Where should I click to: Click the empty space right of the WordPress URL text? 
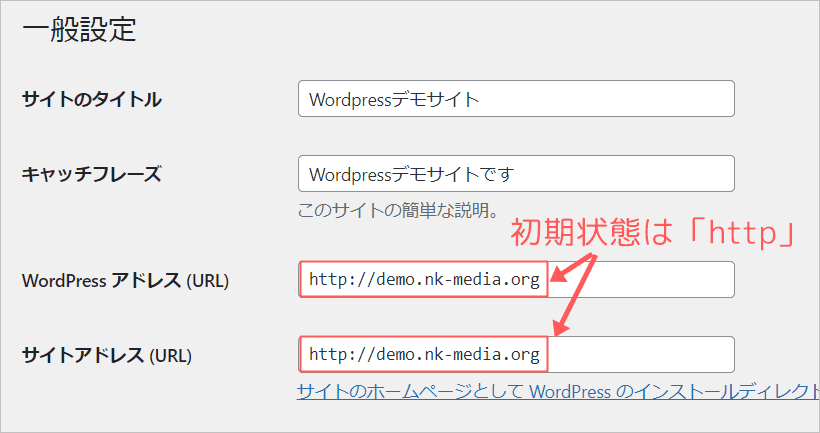pyautogui.click(x=640, y=280)
